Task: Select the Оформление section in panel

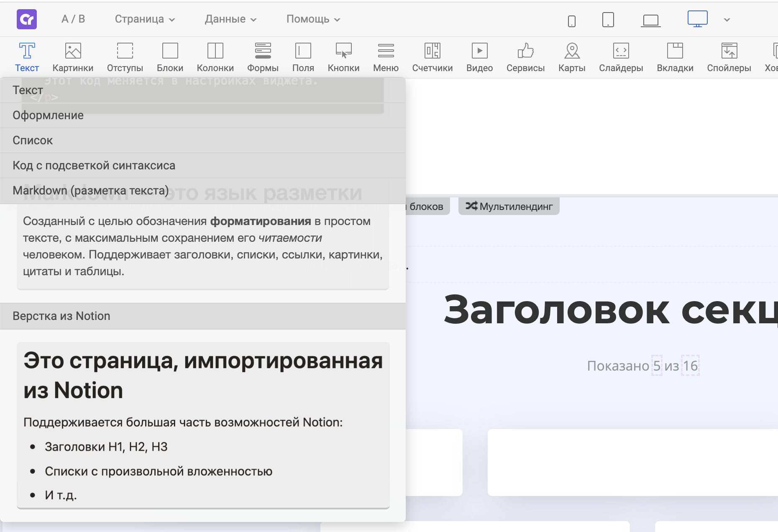Action: (203, 115)
